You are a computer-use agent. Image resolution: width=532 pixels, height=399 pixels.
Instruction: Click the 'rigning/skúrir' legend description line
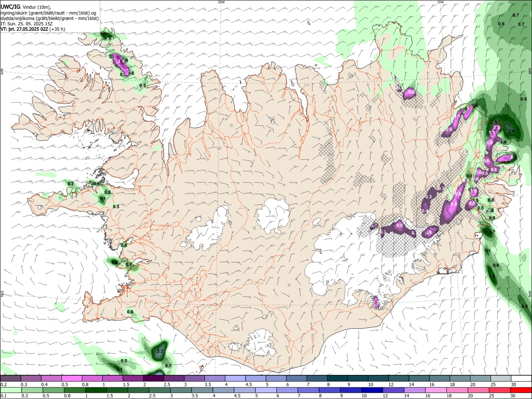click(x=48, y=13)
